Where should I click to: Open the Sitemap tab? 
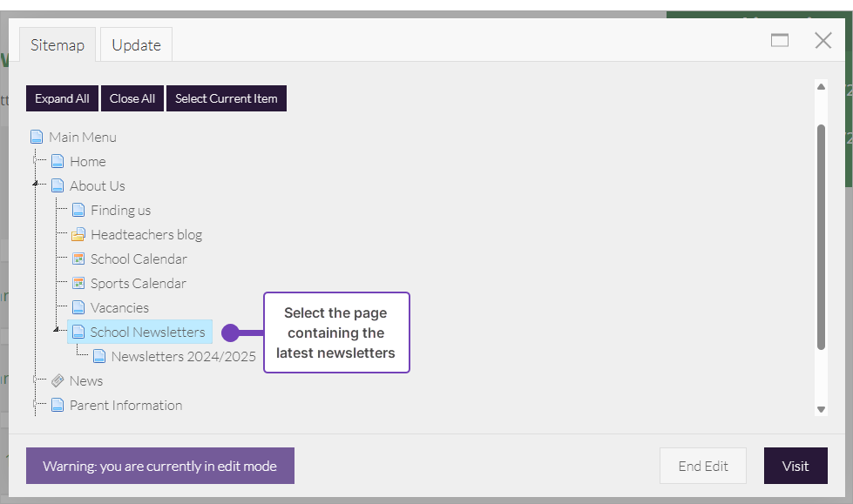pos(58,45)
